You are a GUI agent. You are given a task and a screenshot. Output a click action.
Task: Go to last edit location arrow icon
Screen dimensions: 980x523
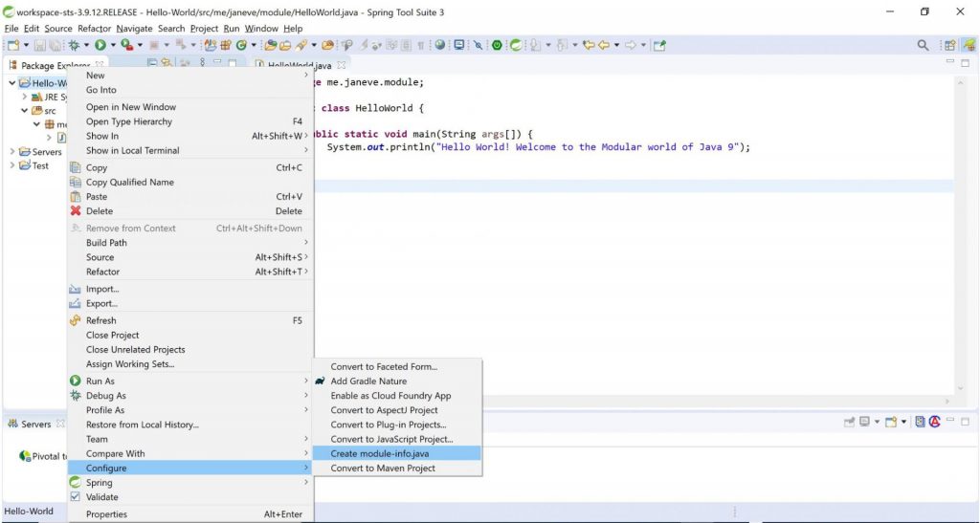589,45
